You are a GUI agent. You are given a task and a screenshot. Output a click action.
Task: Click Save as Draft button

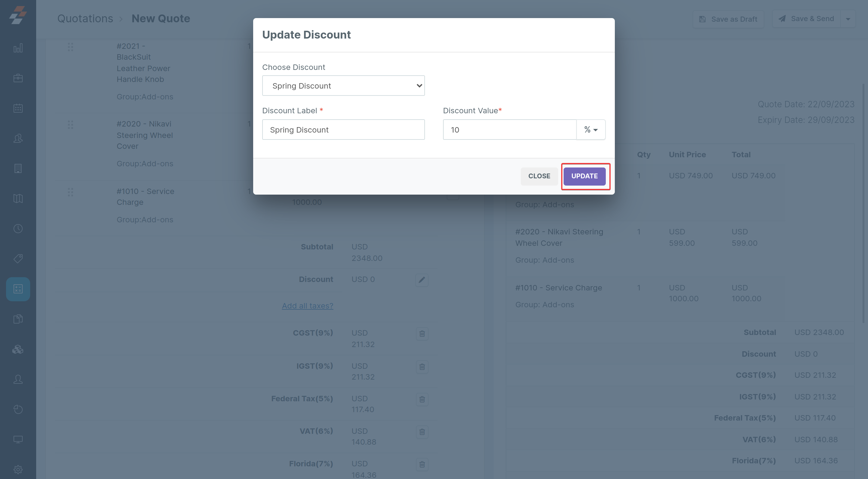coord(728,19)
